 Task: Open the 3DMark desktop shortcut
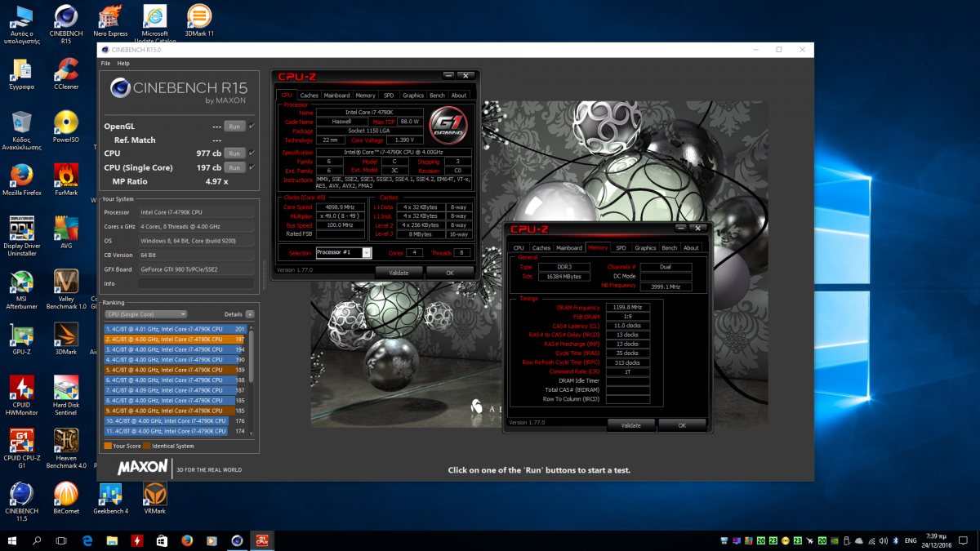point(65,340)
